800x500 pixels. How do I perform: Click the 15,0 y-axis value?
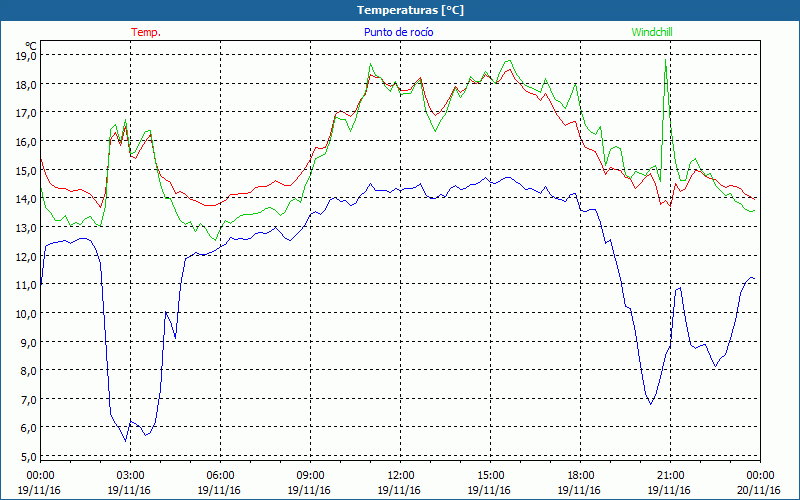pyautogui.click(x=26, y=170)
